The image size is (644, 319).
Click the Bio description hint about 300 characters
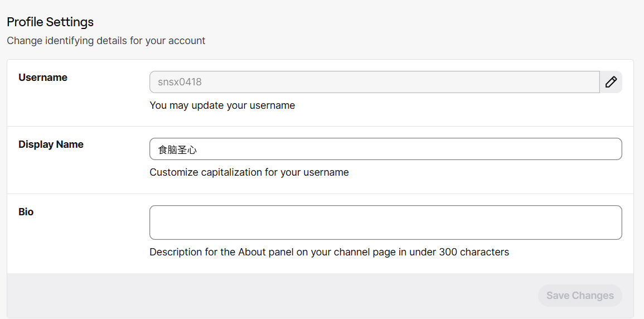pyautogui.click(x=329, y=252)
